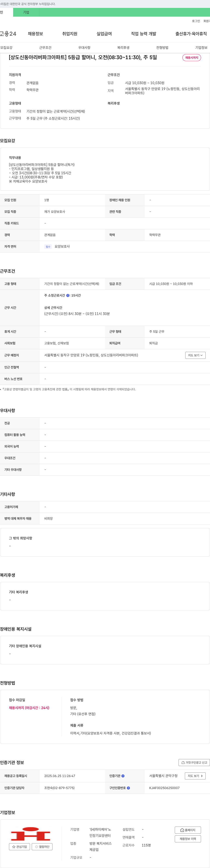Viewport: 210px width, 868px height.
Task: Report via 거짓구인광고 신고 button
Action: pos(194,763)
